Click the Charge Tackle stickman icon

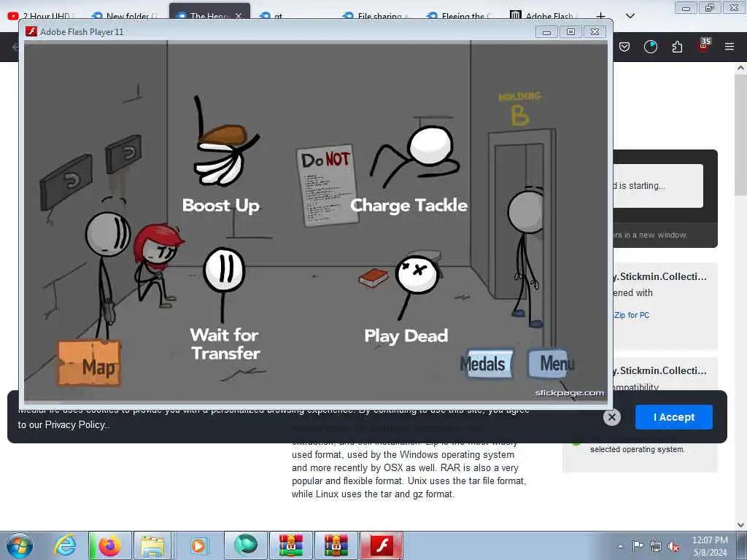[414, 156]
